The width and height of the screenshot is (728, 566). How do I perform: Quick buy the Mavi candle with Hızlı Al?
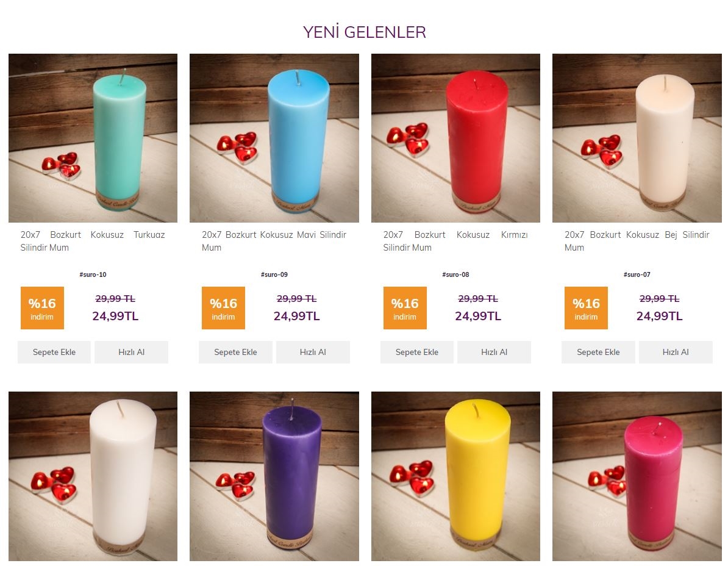click(313, 352)
